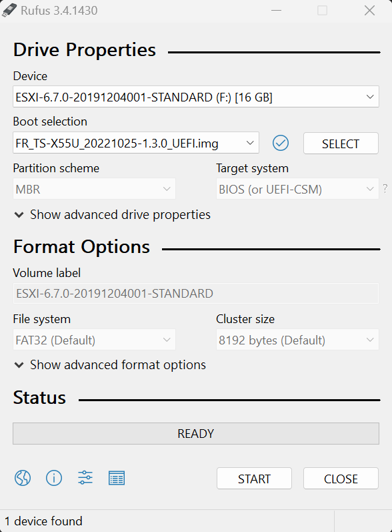Open application settings sliders icon
Screen dimensions: 392x532
tap(85, 478)
